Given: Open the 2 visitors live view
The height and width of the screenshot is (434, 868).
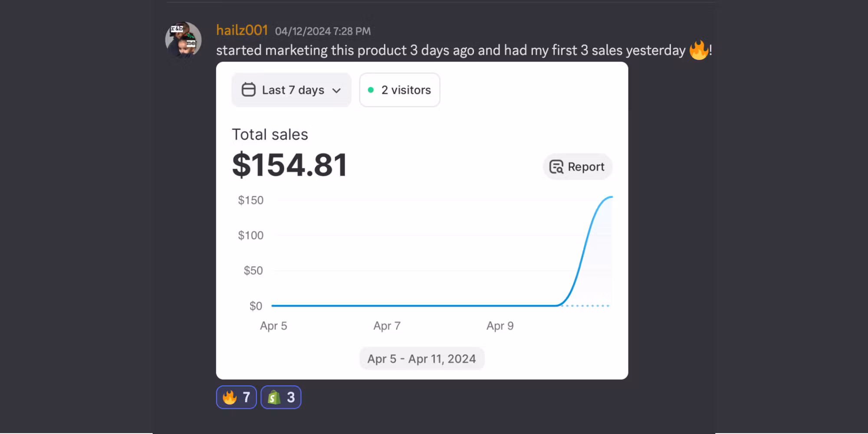Looking at the screenshot, I should pyautogui.click(x=400, y=90).
